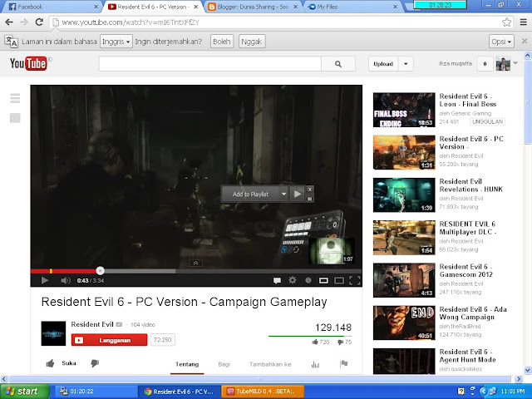Click the subscriber count 72.250

click(x=163, y=340)
